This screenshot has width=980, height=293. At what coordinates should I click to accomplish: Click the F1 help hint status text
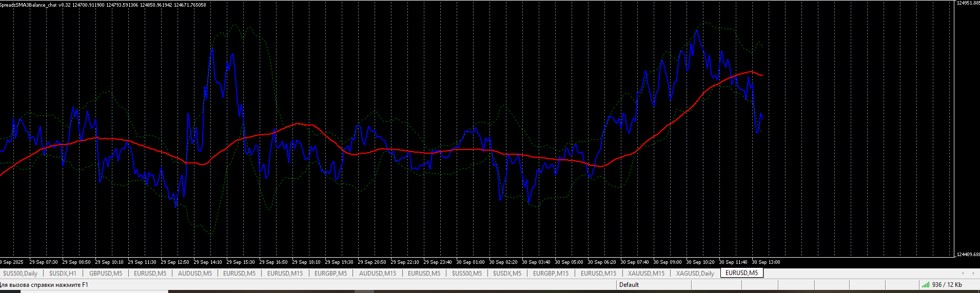[44, 285]
